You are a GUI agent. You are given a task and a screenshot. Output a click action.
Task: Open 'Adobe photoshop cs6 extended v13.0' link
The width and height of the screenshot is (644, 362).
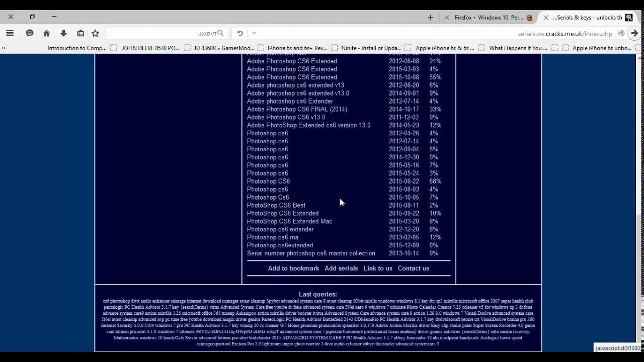click(x=298, y=94)
